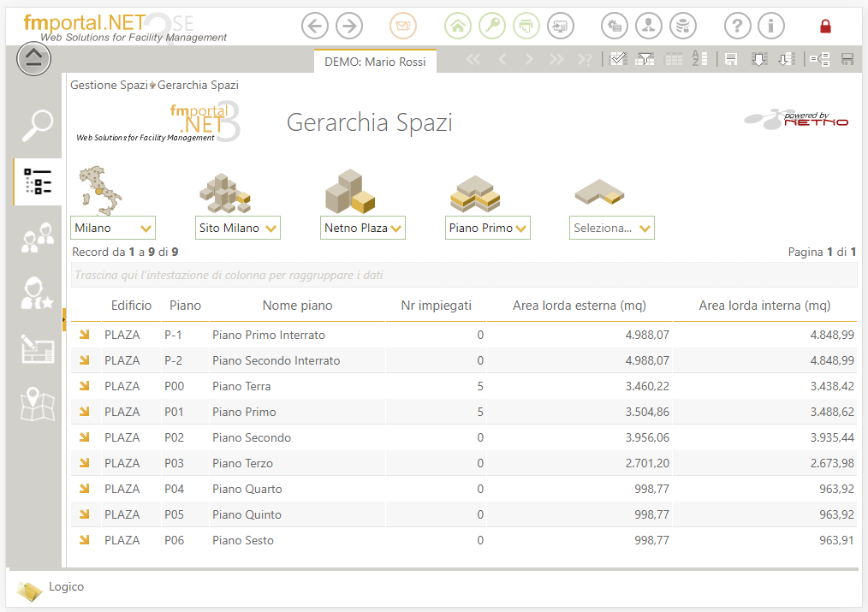The height and width of the screenshot is (612, 868).
Task: Click the thin down-arrow export icon
Action: click(787, 59)
